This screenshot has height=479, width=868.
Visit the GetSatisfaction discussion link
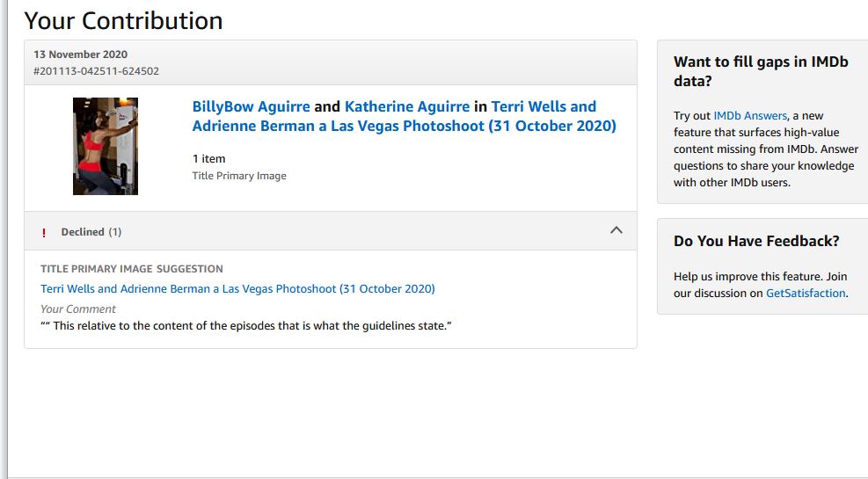[x=806, y=294]
